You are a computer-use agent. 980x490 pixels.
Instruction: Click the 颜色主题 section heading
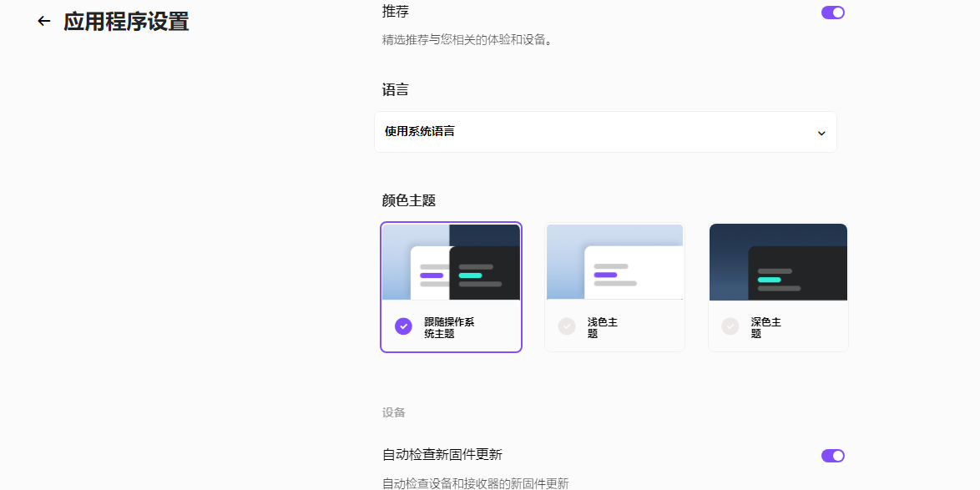(409, 200)
